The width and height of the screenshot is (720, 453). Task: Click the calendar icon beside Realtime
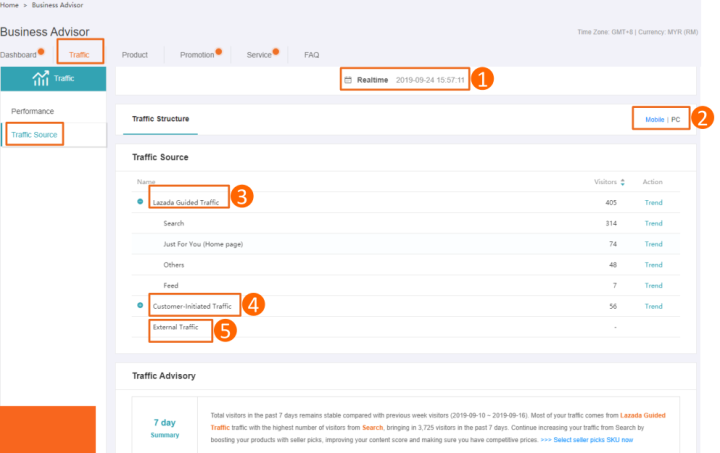348,79
